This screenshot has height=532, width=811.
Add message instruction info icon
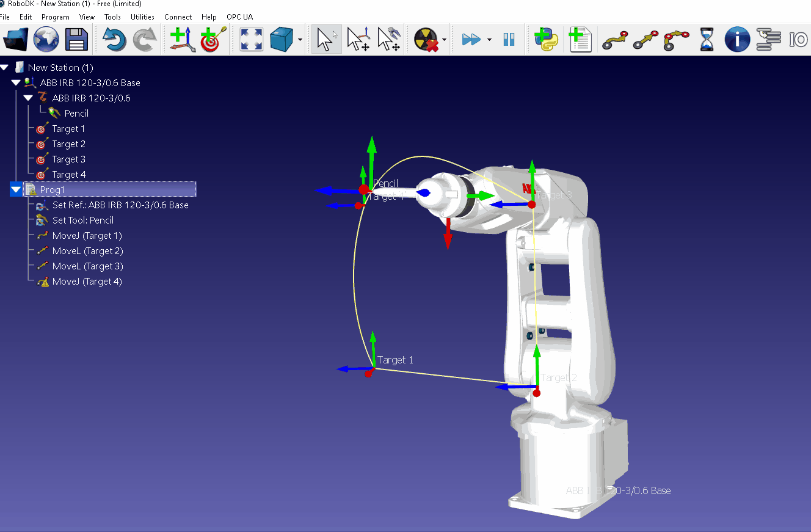[x=737, y=40]
